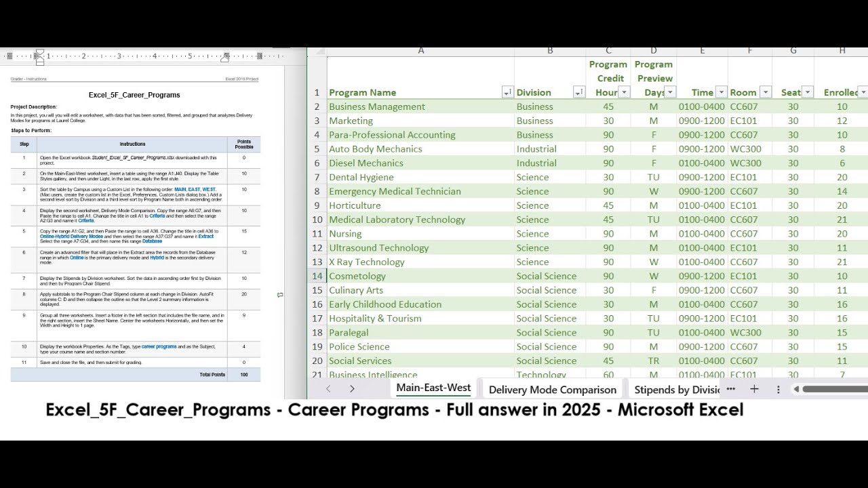The width and height of the screenshot is (868, 488).
Task: Click the Emergency Medical Technician cell
Action: [x=420, y=191]
